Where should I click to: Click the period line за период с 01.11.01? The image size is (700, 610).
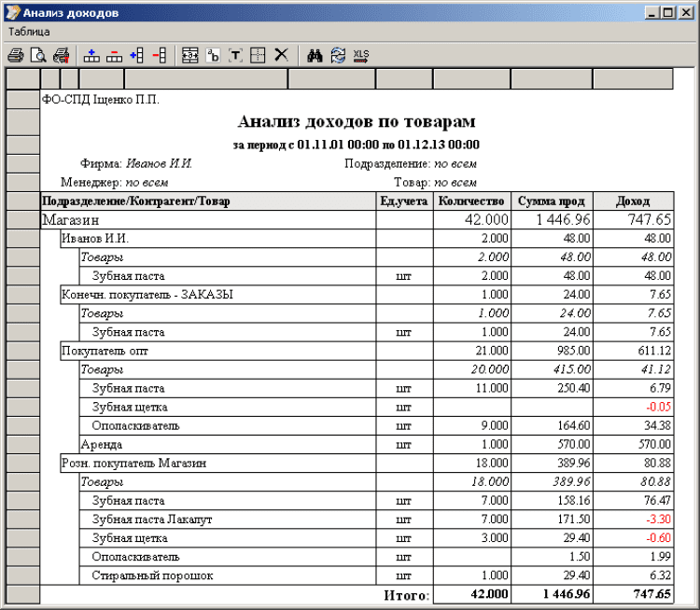coord(357,145)
